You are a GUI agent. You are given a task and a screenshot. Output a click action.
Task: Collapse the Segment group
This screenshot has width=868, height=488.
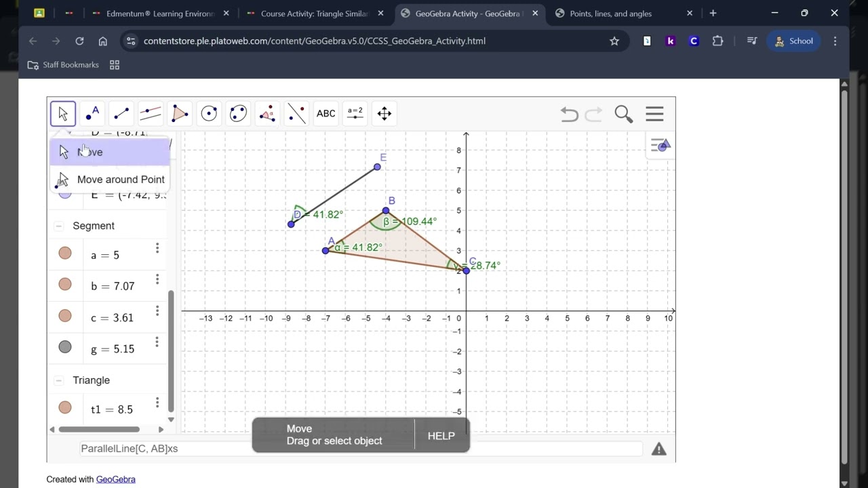point(59,226)
